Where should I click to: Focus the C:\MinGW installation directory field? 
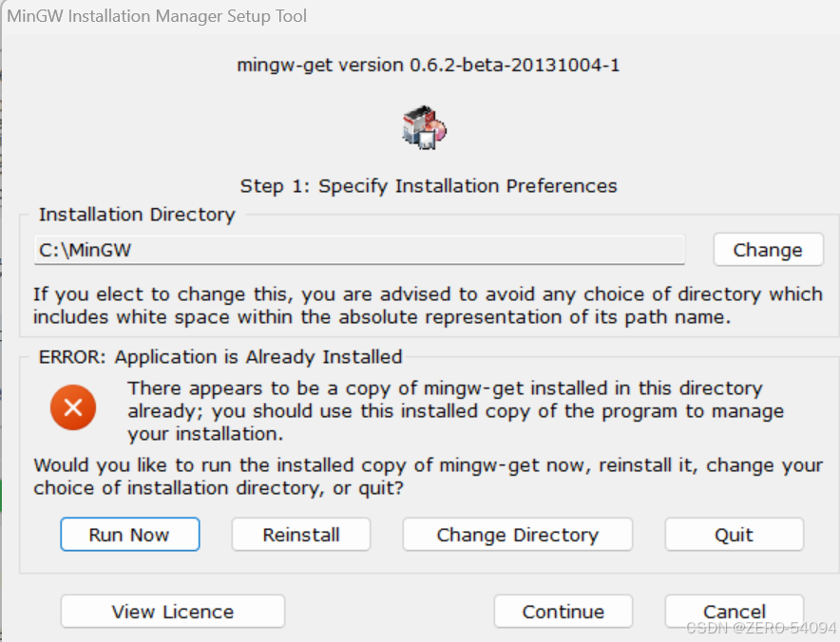point(359,250)
